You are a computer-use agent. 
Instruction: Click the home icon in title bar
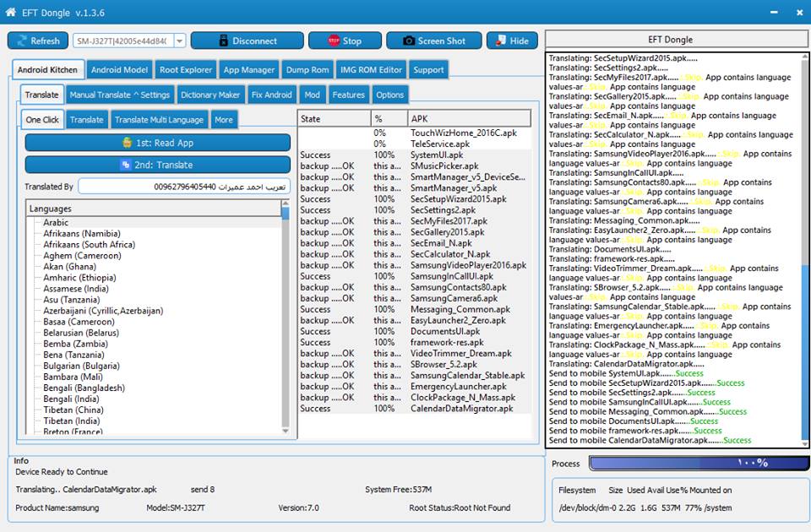(x=10, y=13)
